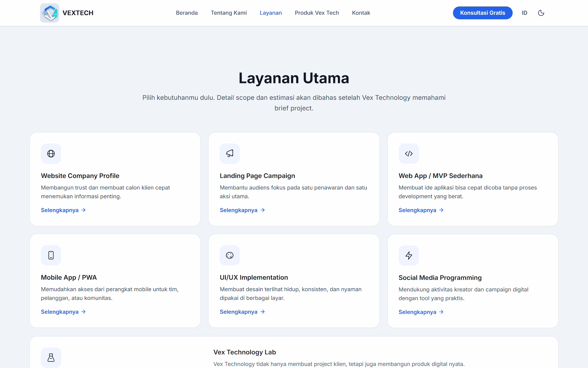Click the Layanan Utama page title
The height and width of the screenshot is (368, 588).
294,78
